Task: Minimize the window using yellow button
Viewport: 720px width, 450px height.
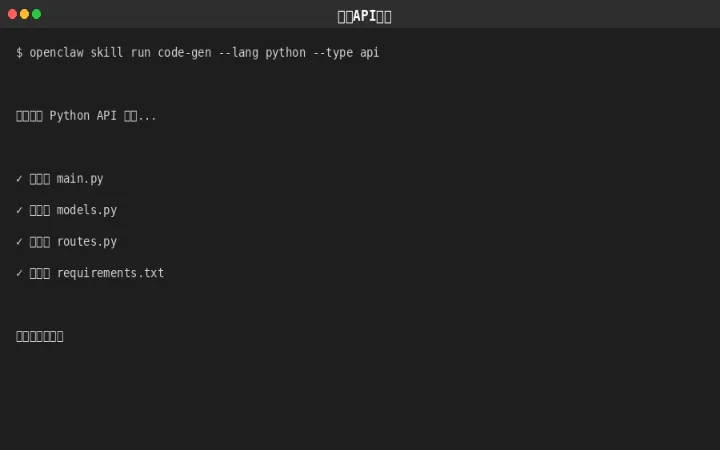Action: click(24, 14)
